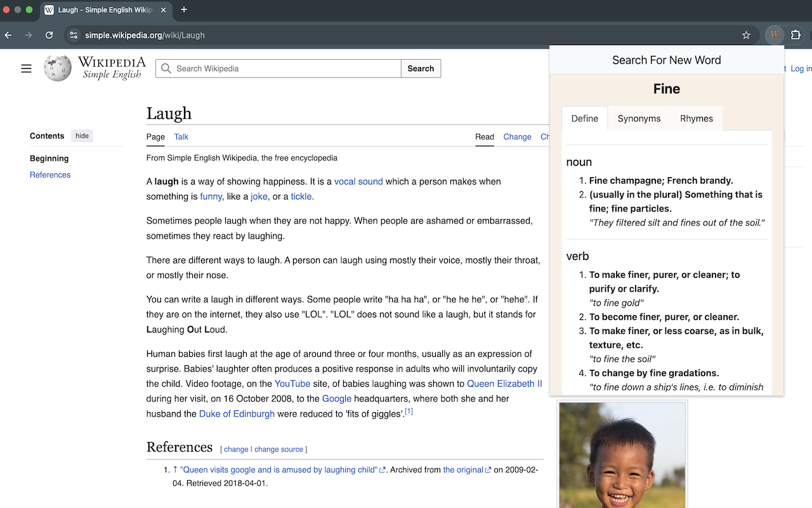This screenshot has width=812, height=508.
Task: Navigate back with the back arrow icon
Action: click(8, 35)
